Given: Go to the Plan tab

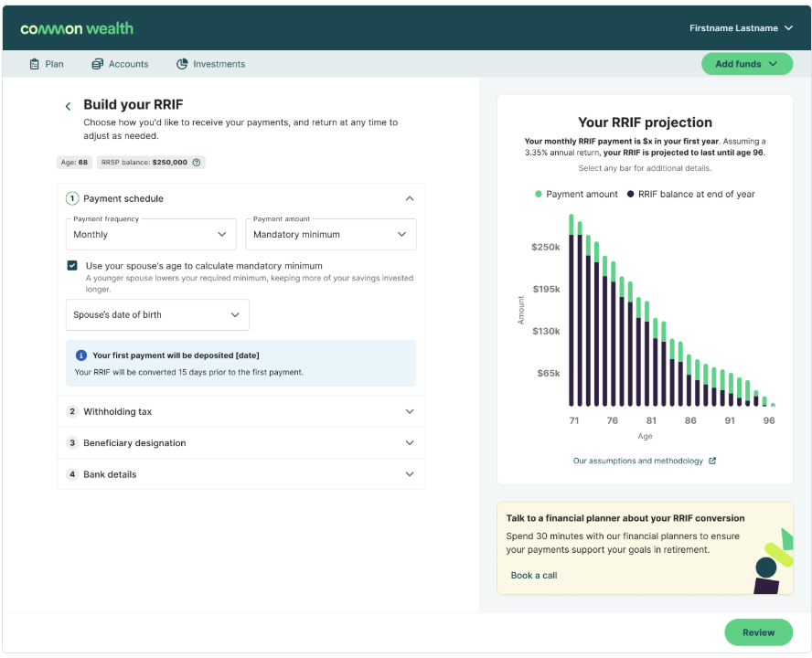Looking at the screenshot, I should point(47,64).
